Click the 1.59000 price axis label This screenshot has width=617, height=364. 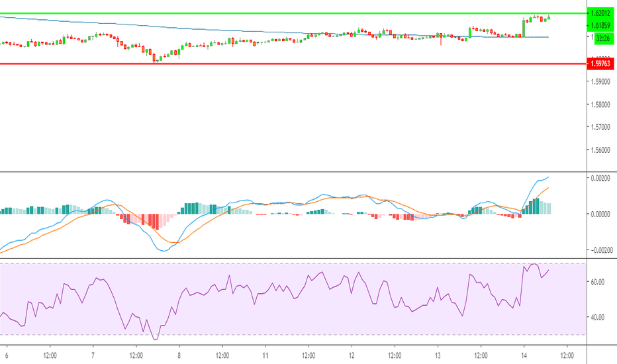pos(601,82)
